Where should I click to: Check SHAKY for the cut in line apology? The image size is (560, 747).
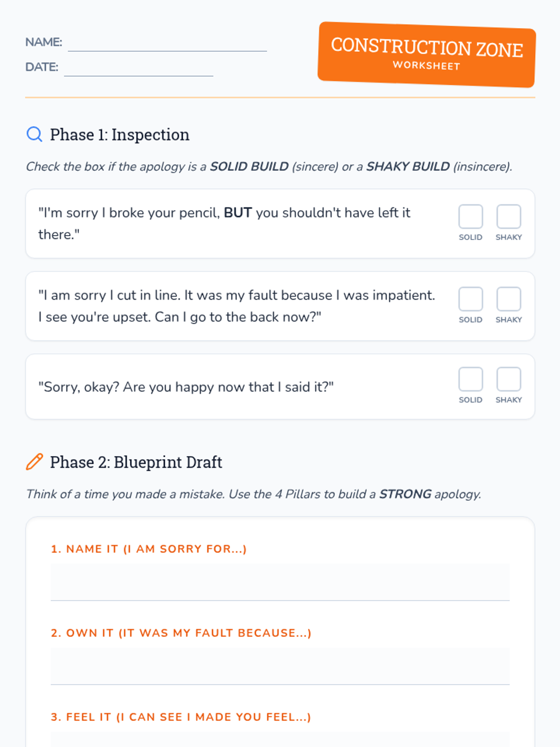click(508, 299)
